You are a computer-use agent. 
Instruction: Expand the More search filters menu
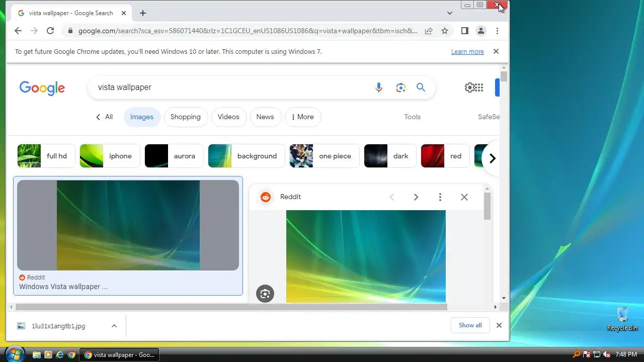point(303,117)
